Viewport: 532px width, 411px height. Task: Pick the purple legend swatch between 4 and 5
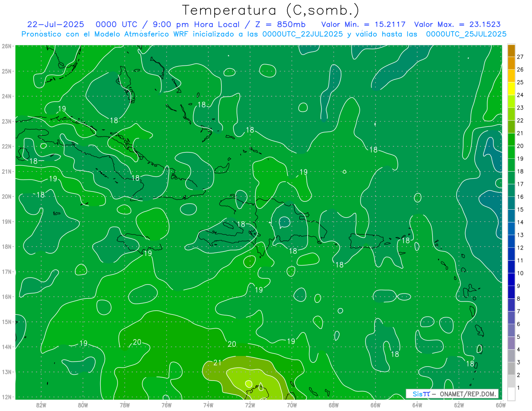coord(511,344)
